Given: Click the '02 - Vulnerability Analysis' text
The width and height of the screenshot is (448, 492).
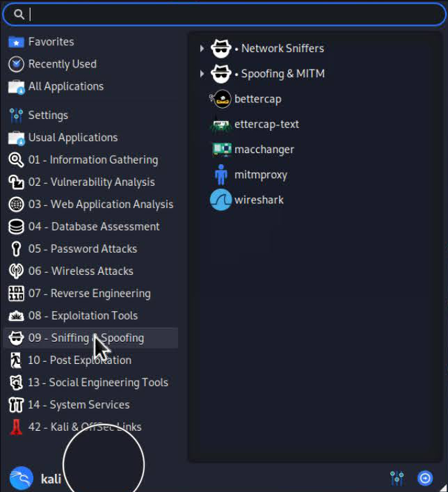Looking at the screenshot, I should (91, 182).
